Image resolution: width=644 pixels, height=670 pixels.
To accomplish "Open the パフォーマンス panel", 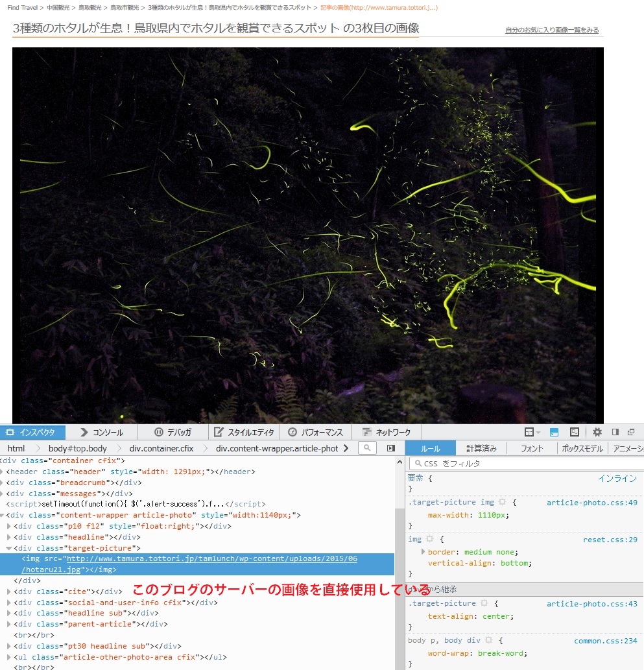I will click(315, 432).
